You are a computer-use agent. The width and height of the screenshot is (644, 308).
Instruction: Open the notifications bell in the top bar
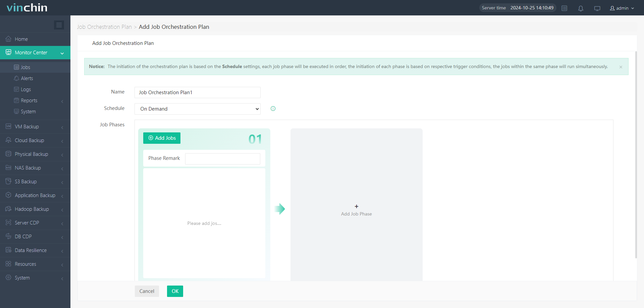pos(581,8)
